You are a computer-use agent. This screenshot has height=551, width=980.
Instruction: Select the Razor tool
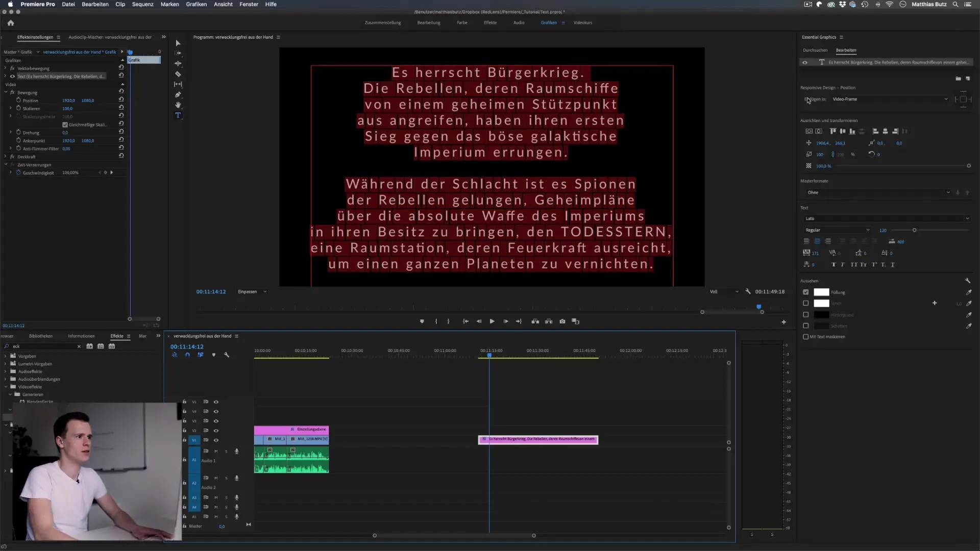click(x=178, y=74)
